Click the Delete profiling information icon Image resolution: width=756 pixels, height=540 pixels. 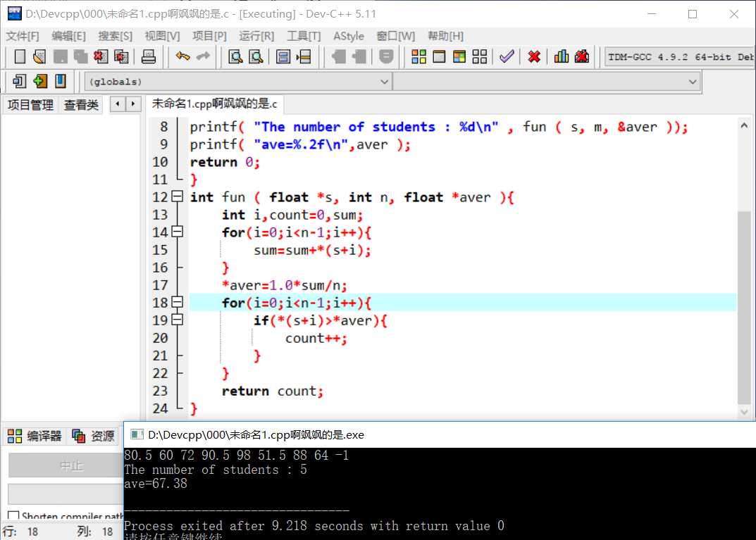[582, 57]
